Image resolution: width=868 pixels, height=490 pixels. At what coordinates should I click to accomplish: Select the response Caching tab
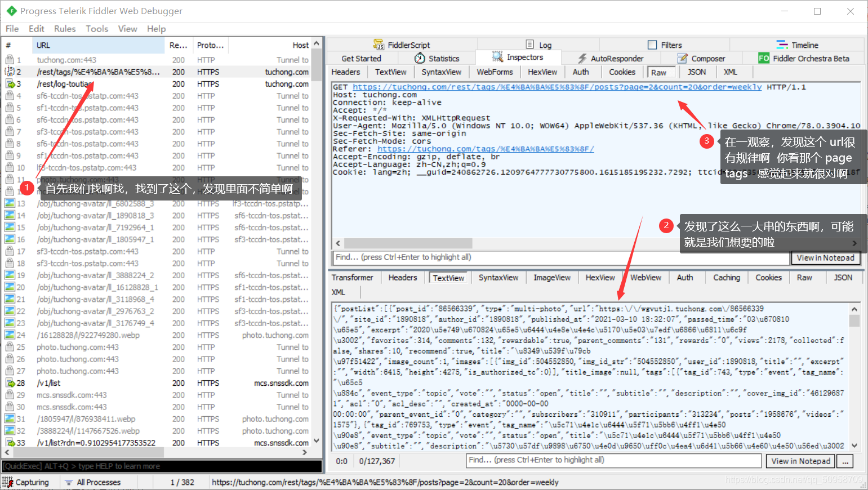(x=727, y=278)
